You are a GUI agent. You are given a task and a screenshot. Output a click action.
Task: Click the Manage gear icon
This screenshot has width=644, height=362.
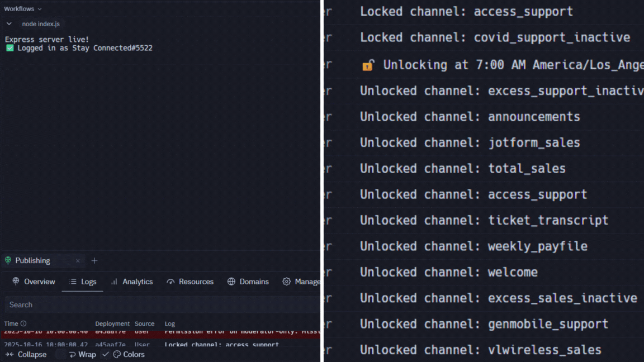point(286,282)
